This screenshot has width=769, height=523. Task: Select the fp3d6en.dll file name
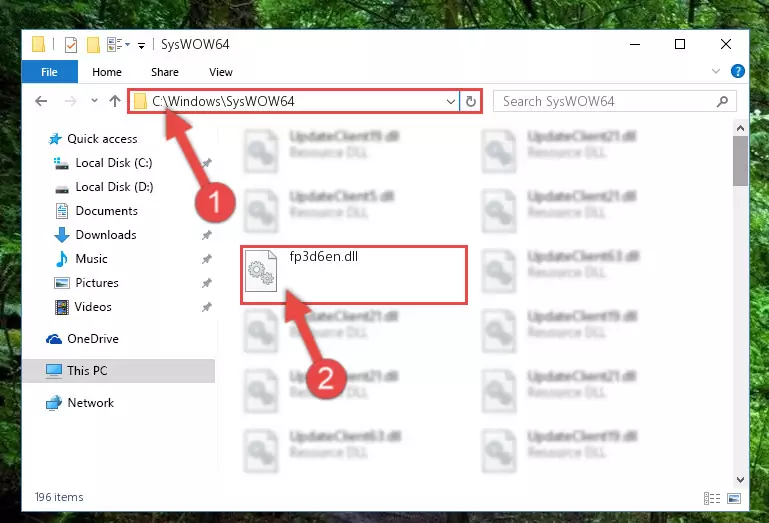tap(324, 257)
